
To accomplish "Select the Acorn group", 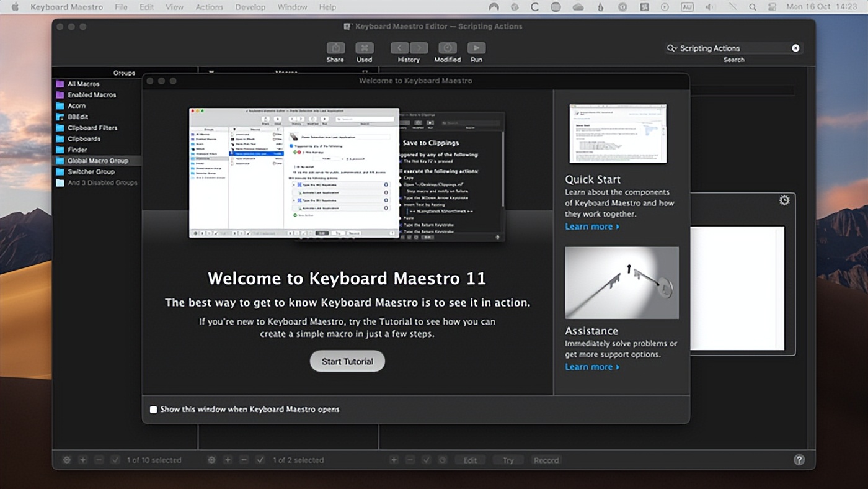I will coord(97,106).
